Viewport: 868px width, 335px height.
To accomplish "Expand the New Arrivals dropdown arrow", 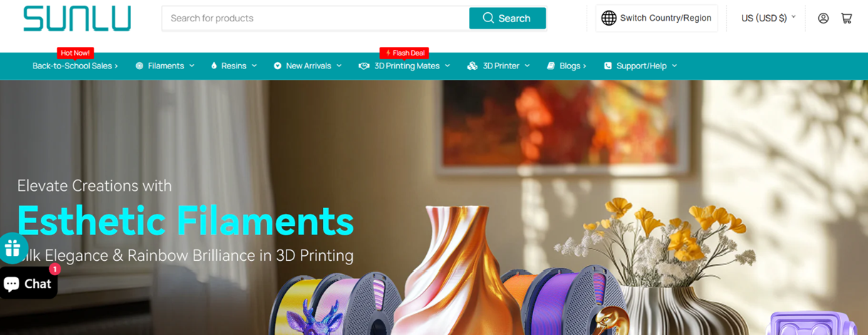I will (x=339, y=66).
